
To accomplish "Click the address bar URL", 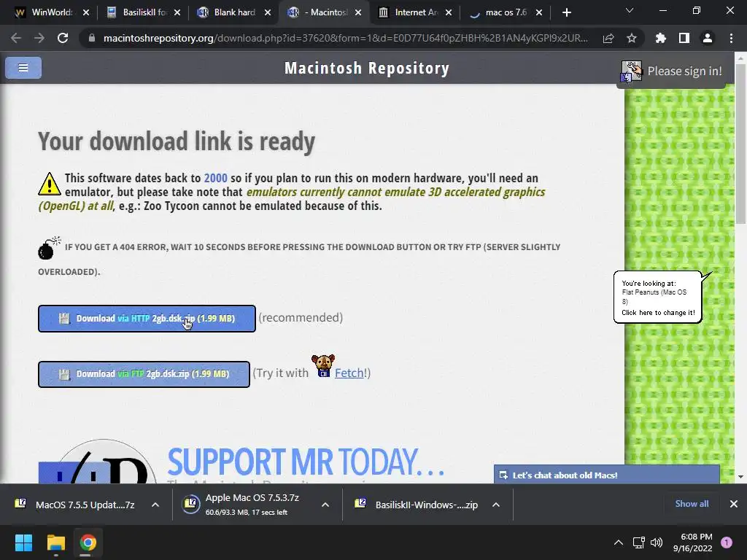I will pyautogui.click(x=345, y=38).
